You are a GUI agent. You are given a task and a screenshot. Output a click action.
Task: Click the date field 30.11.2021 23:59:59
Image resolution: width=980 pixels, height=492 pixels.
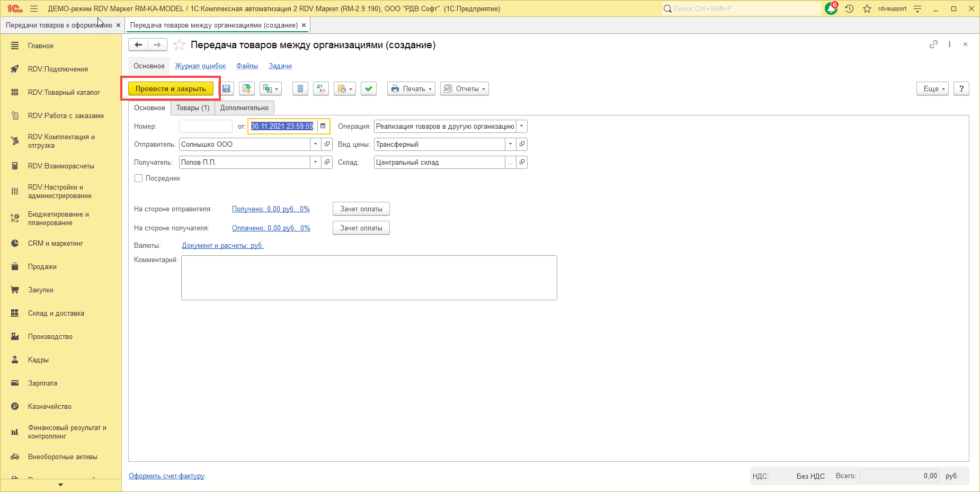point(282,126)
